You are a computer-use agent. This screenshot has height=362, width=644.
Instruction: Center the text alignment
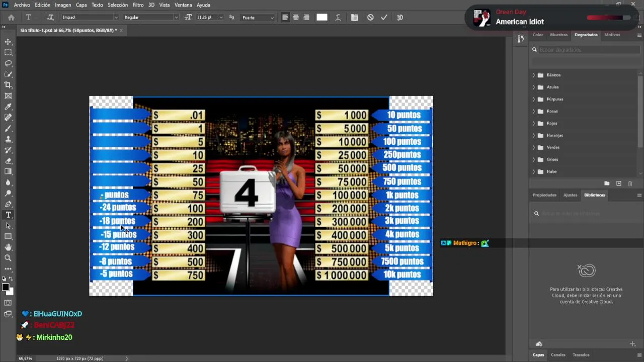[x=296, y=17]
